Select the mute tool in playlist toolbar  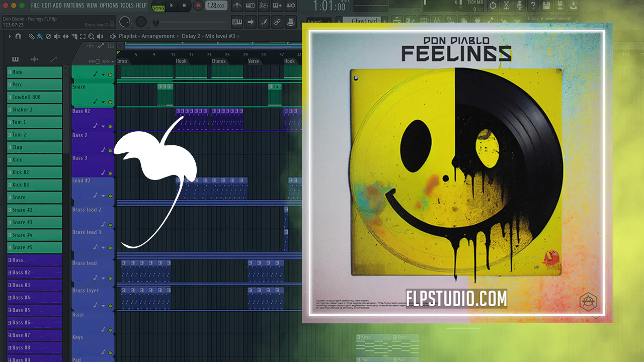click(57, 36)
